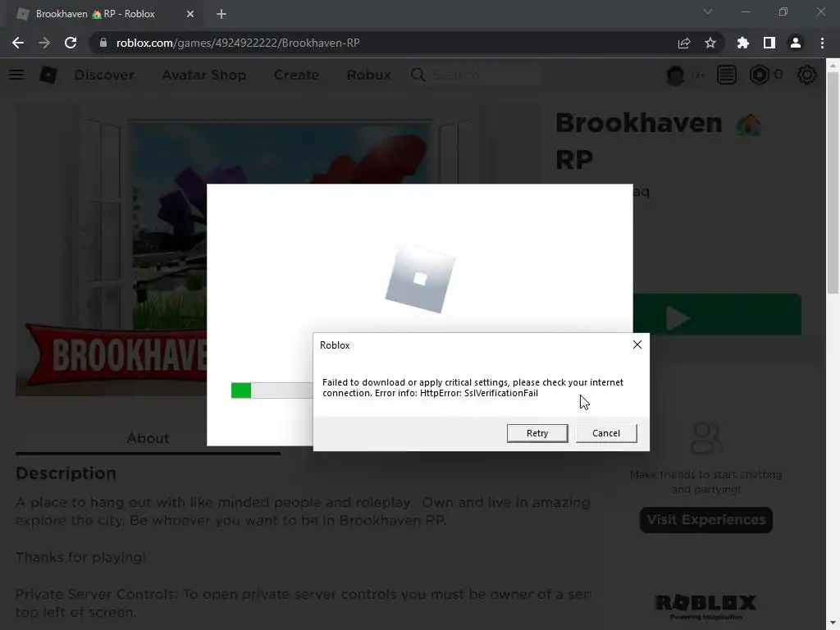This screenshot has height=630, width=840.
Task: Click the Visit Experiences button
Action: 706,519
